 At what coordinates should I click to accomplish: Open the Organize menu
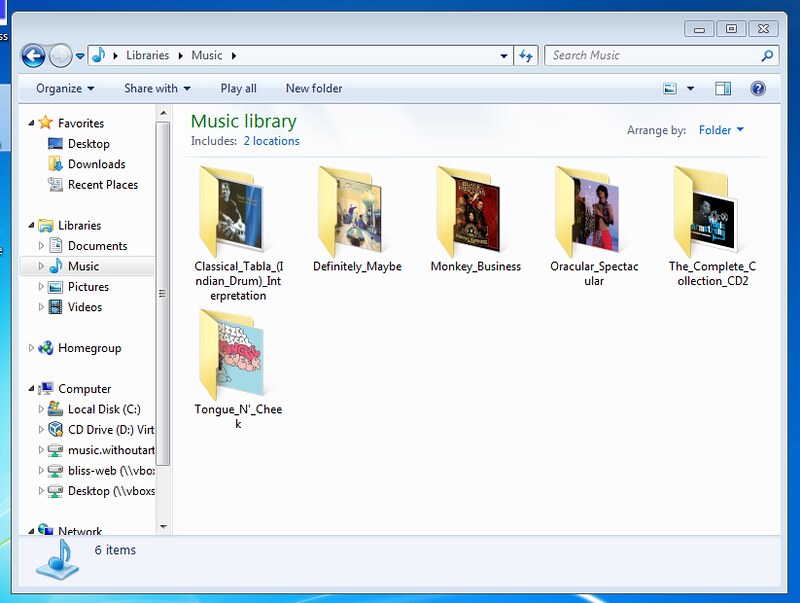pos(62,88)
